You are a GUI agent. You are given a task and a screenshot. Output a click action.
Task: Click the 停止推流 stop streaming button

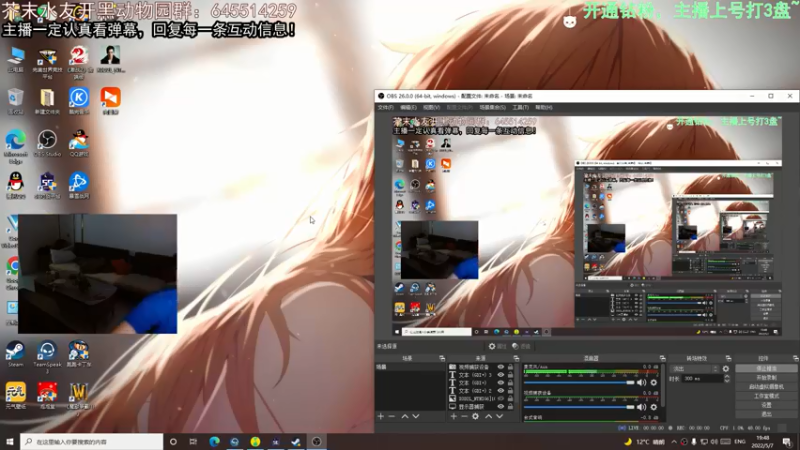[x=766, y=368]
